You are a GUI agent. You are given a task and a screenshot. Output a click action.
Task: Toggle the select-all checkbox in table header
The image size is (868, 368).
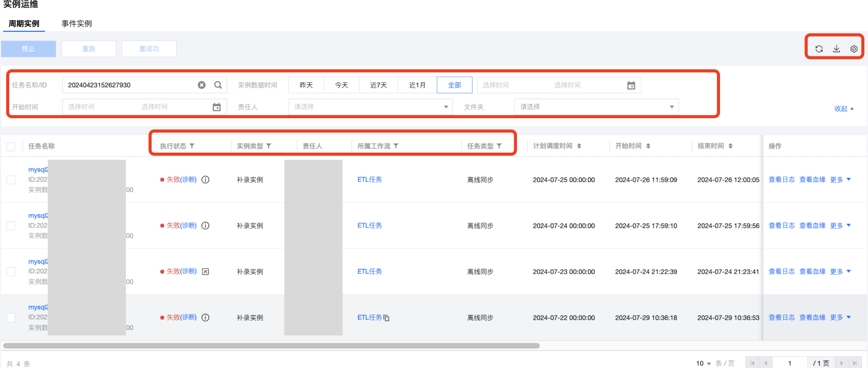coord(11,146)
